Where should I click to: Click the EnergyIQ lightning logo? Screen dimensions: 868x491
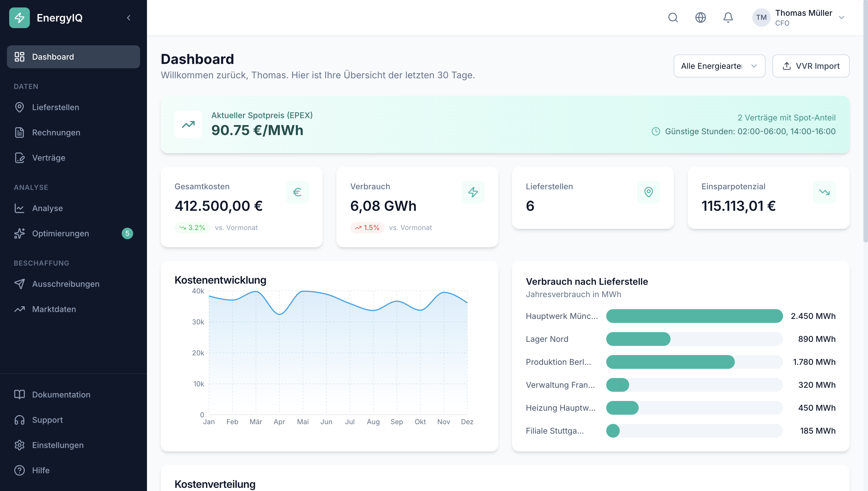click(x=20, y=17)
